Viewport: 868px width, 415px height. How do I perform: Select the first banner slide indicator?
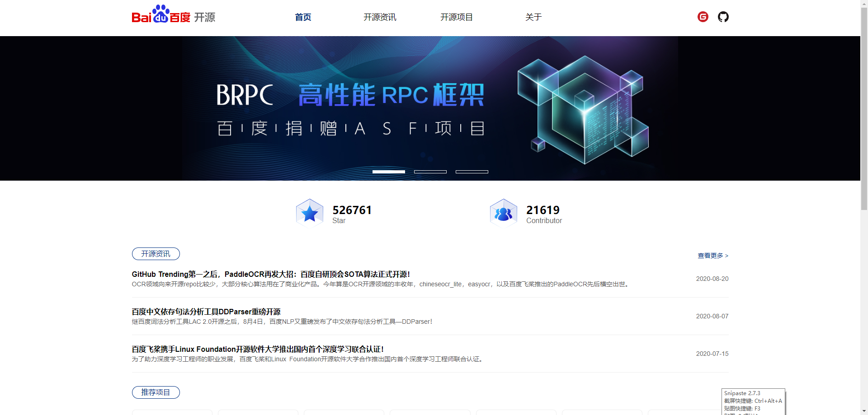point(389,172)
